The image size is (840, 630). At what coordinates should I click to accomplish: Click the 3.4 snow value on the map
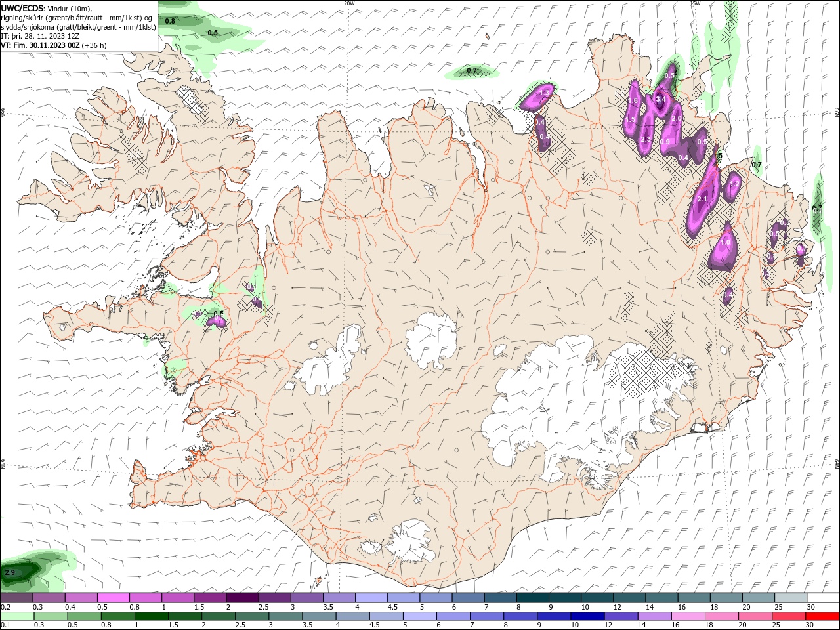click(661, 100)
